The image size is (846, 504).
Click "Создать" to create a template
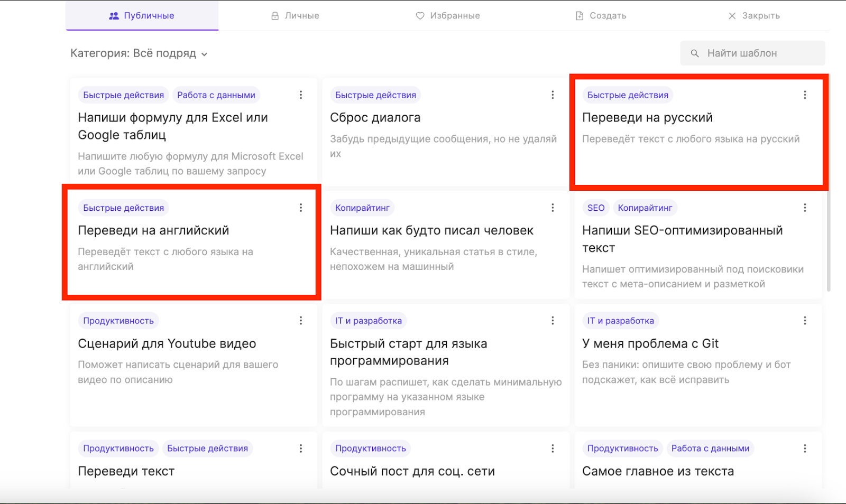click(x=601, y=16)
